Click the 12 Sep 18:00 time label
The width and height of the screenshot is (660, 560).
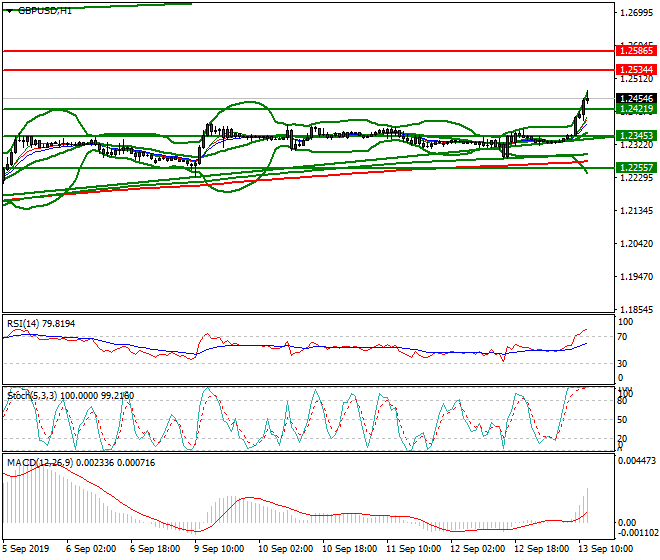[541, 549]
